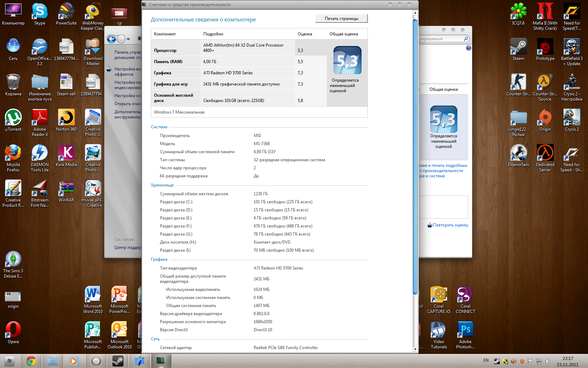Select the Download Master desktop icon
This screenshot has height=368, width=588.
(x=93, y=52)
